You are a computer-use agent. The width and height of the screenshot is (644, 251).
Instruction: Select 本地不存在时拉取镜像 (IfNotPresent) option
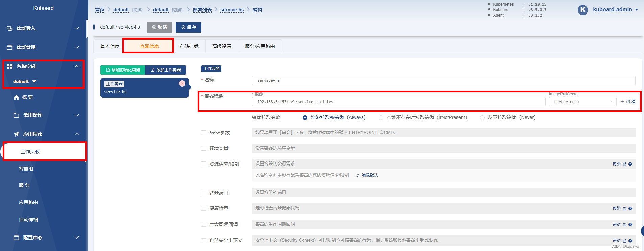pos(381,118)
